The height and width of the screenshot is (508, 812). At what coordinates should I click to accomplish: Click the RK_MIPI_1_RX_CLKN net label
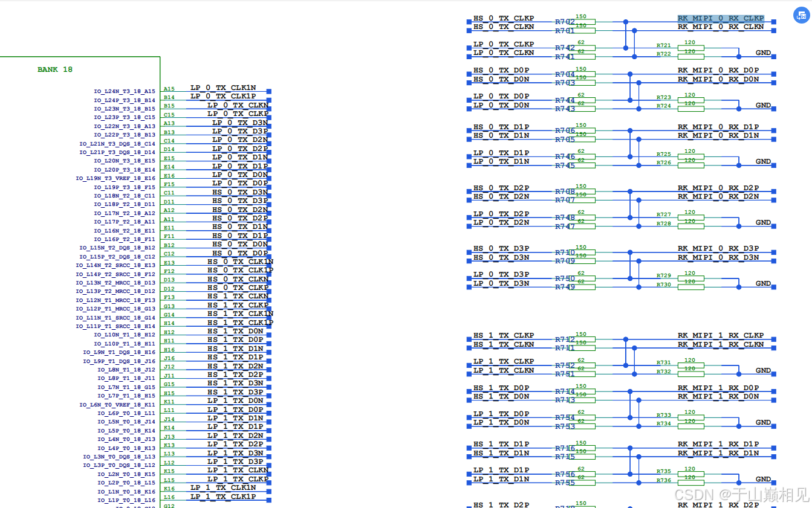[x=721, y=344]
